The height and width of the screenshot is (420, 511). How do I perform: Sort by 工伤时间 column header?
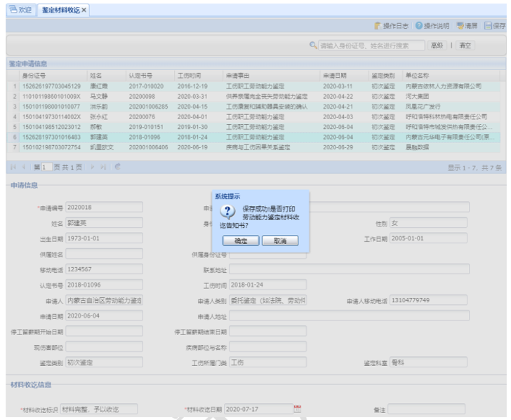[x=199, y=76]
